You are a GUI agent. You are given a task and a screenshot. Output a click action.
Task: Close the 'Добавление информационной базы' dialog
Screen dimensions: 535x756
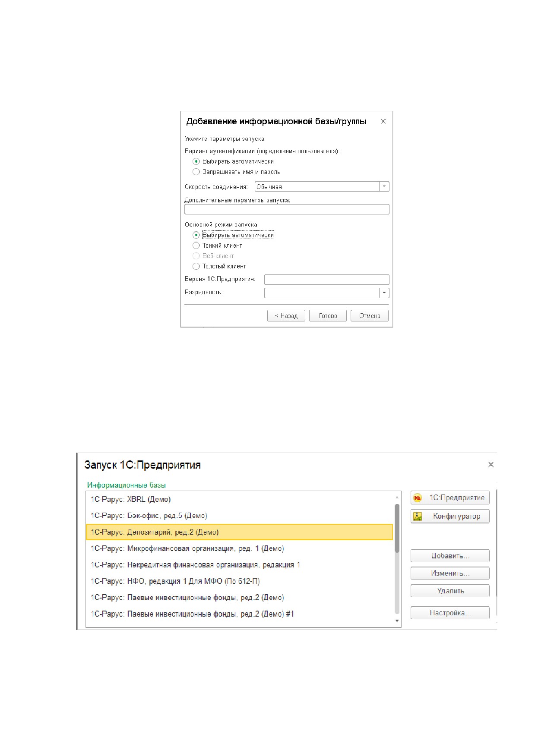point(383,121)
